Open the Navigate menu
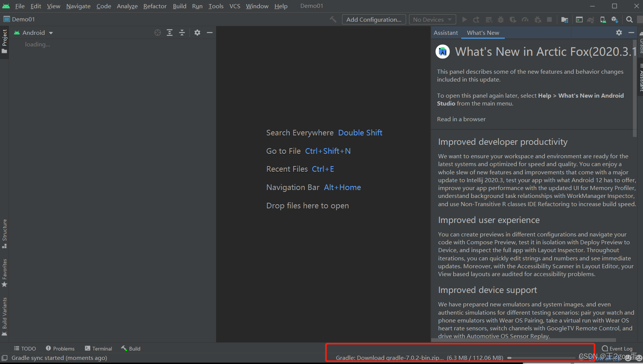 [x=78, y=6]
